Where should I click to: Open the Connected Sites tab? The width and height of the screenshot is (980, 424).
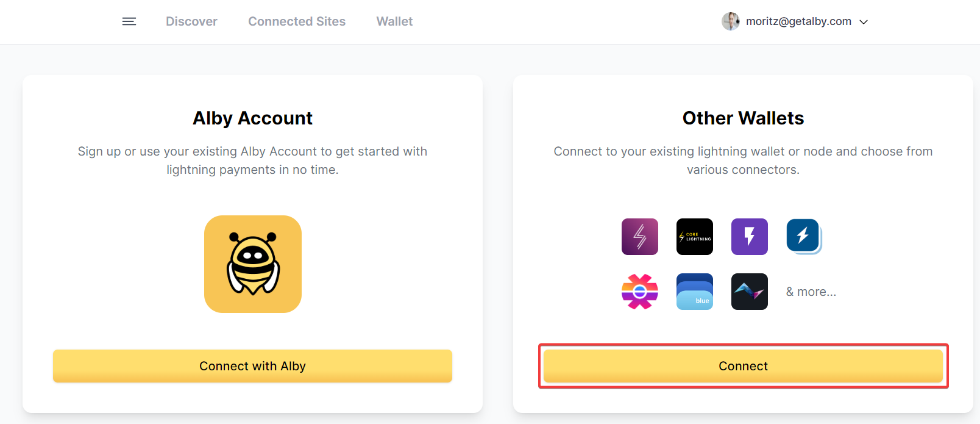[297, 21]
